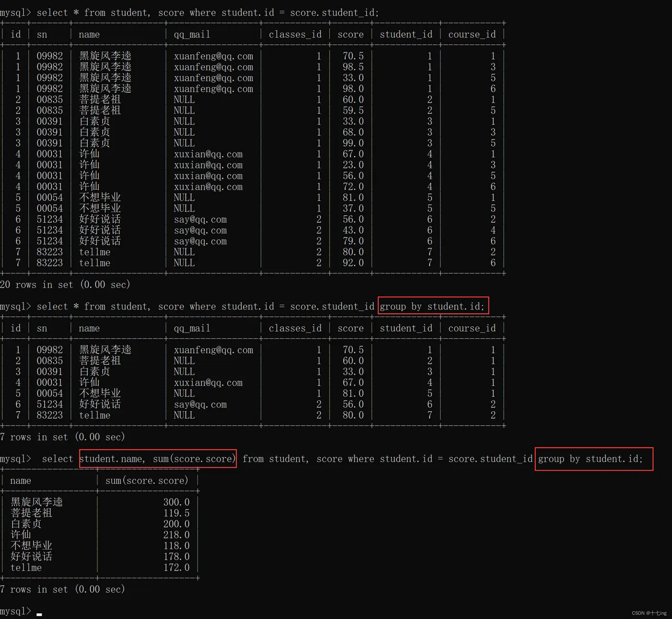Click the 43.0 score value
Image resolution: width=672 pixels, height=619 pixels.
(353, 230)
